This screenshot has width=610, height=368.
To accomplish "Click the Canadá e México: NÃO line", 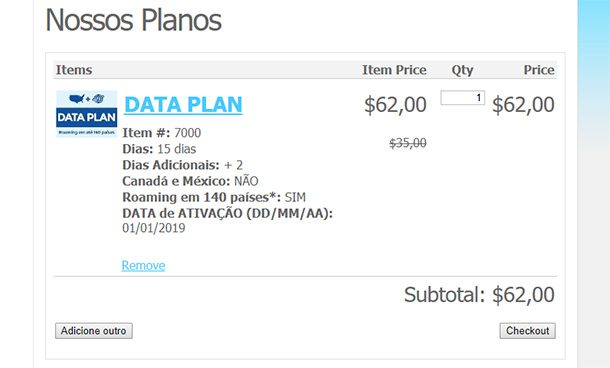I will (190, 181).
